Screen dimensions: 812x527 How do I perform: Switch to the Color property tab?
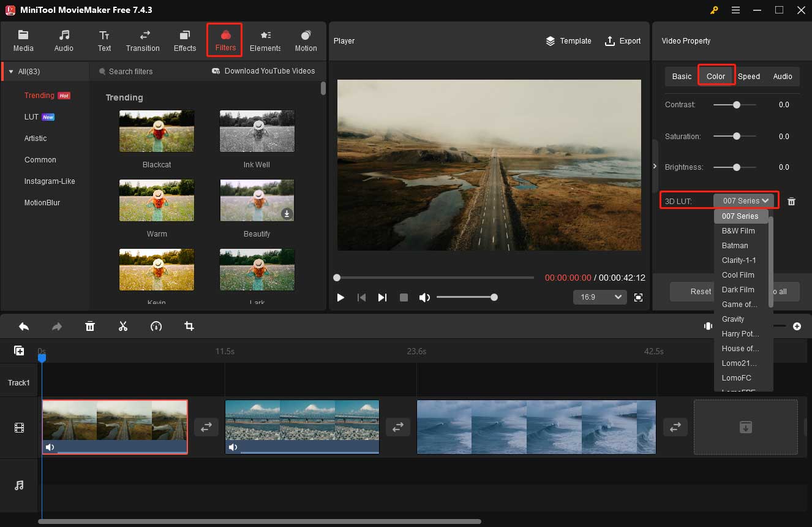coord(716,76)
